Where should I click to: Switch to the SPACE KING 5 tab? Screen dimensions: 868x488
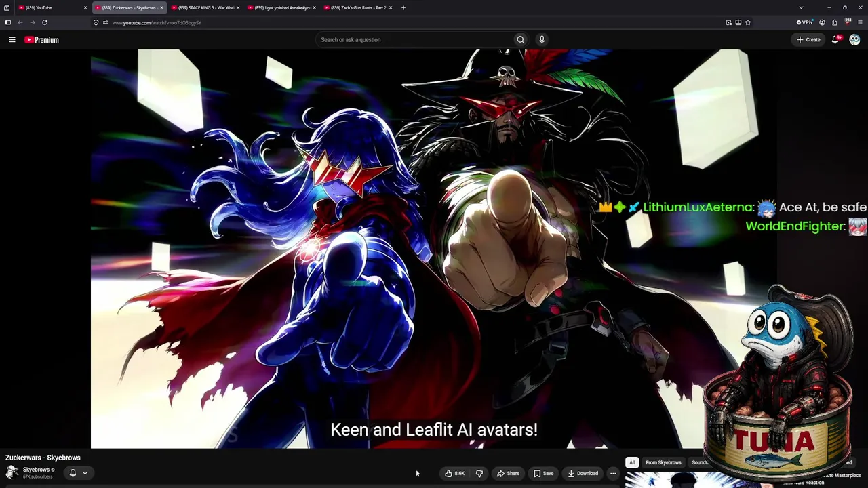[205, 8]
